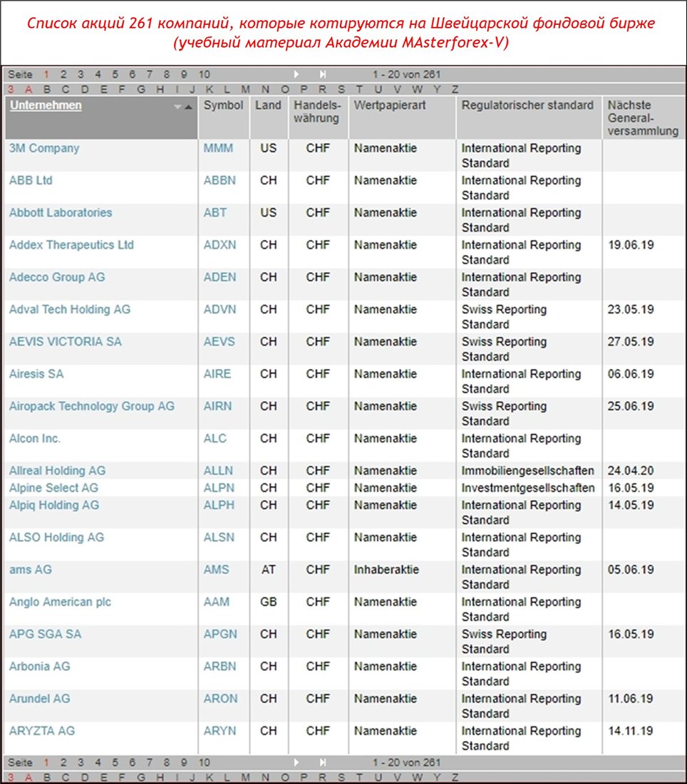Click the MMM ticker symbol
This screenshot has height=784, width=687.
[x=219, y=148]
